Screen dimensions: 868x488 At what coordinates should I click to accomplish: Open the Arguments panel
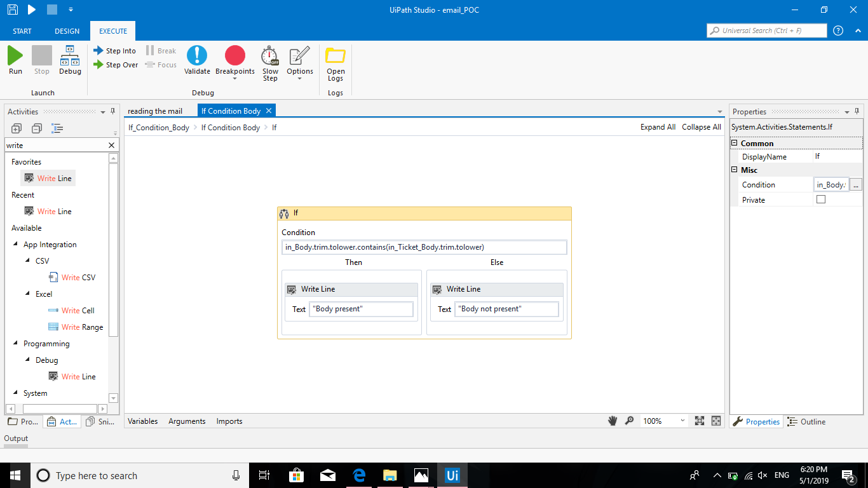click(187, 421)
